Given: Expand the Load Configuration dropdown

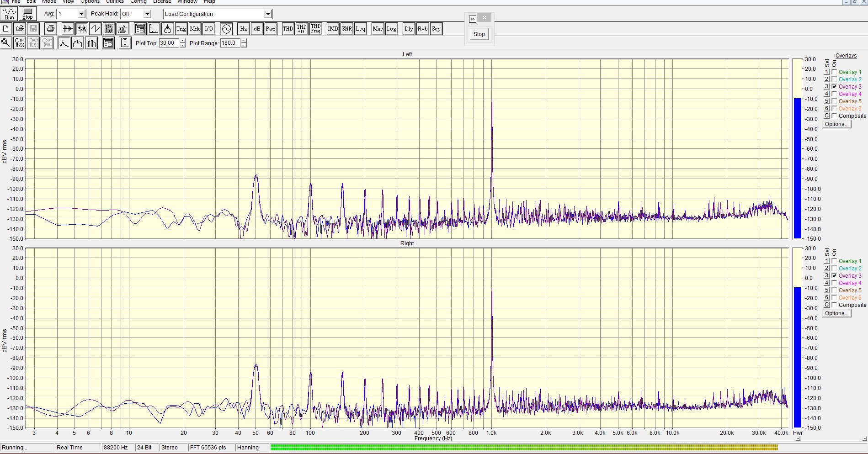Looking at the screenshot, I should click(x=268, y=14).
